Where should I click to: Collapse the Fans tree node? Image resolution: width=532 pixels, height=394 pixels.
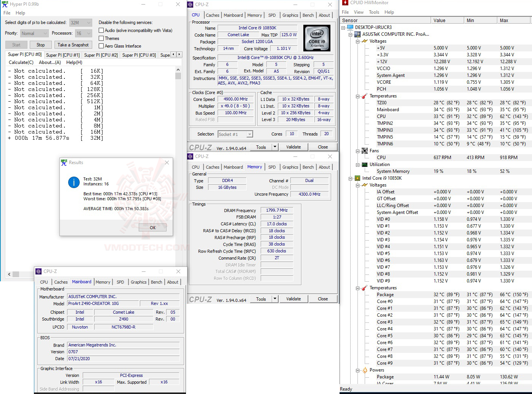pos(358,151)
